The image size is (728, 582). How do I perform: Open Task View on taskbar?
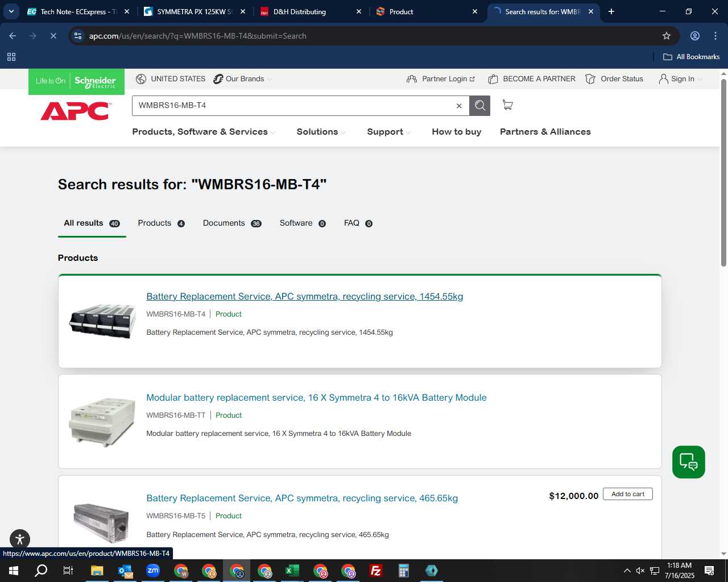point(68,571)
